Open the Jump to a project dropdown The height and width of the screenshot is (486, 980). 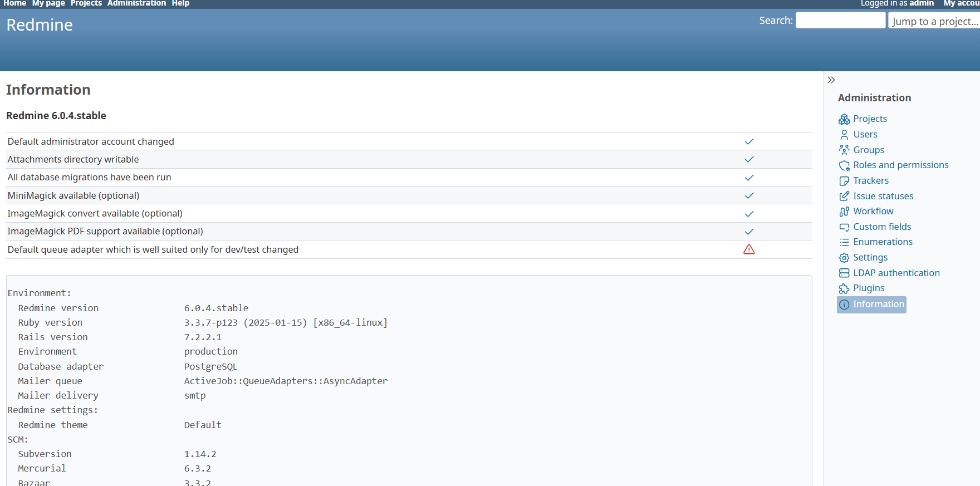(934, 21)
